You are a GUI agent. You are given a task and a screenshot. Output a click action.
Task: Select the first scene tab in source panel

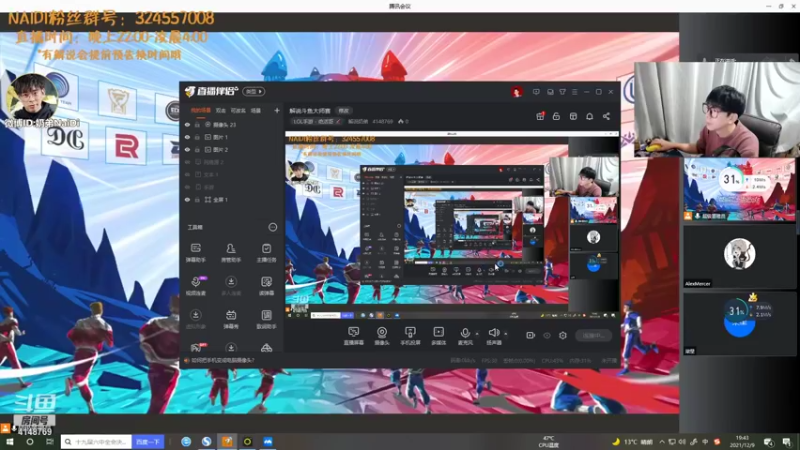201,110
